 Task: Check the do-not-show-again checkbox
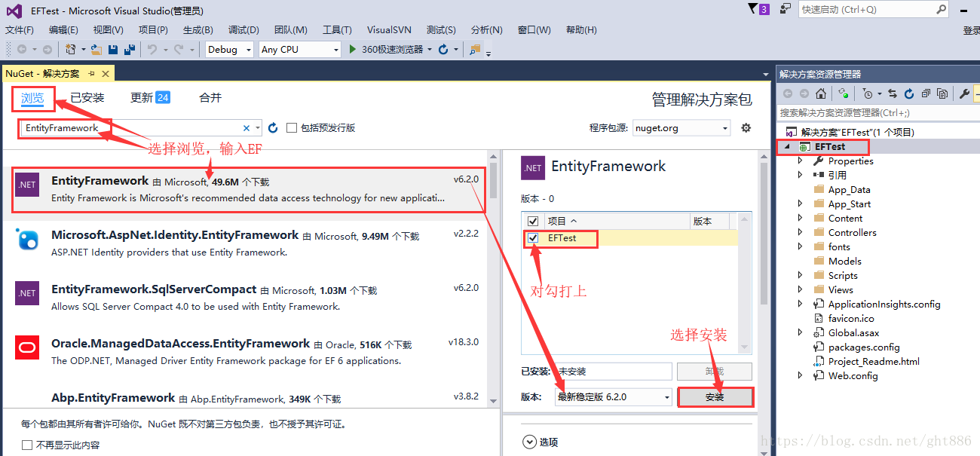[x=27, y=445]
